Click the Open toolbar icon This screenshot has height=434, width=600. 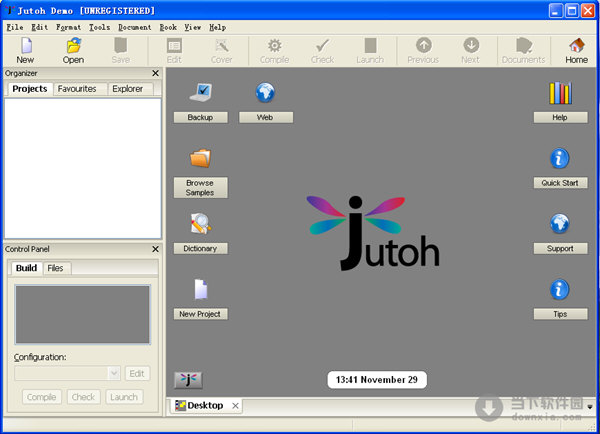point(73,46)
